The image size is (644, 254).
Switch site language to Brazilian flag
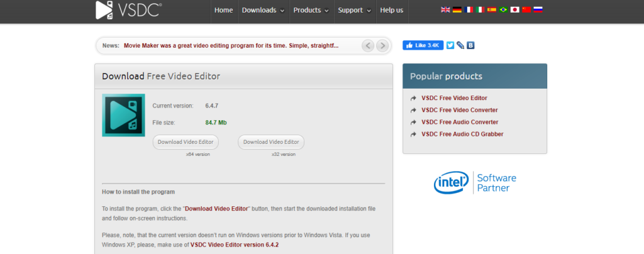point(503,10)
